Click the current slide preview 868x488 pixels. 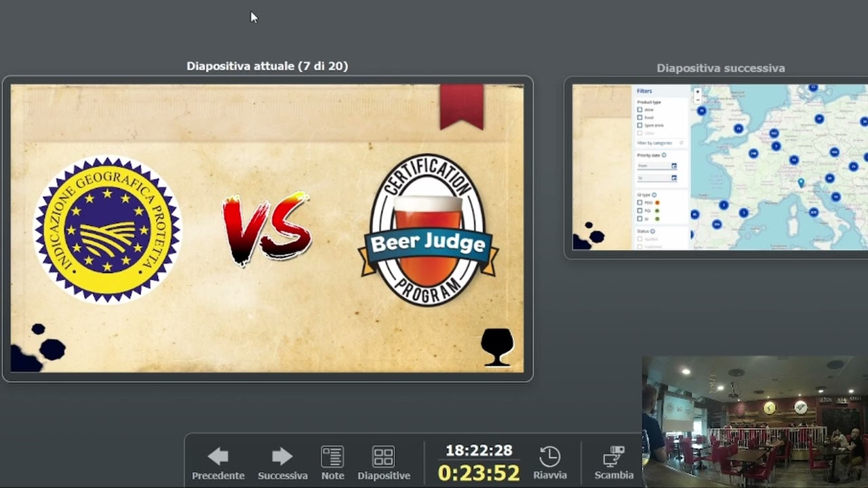point(267,228)
